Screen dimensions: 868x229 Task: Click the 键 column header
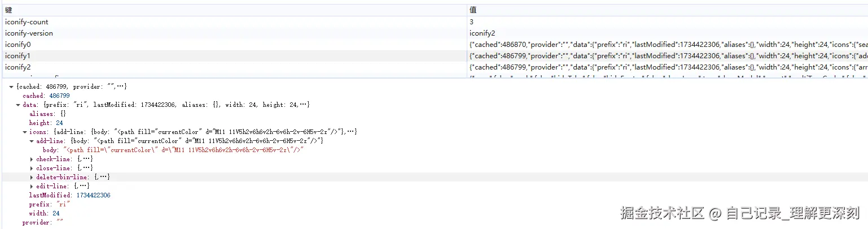8,10
